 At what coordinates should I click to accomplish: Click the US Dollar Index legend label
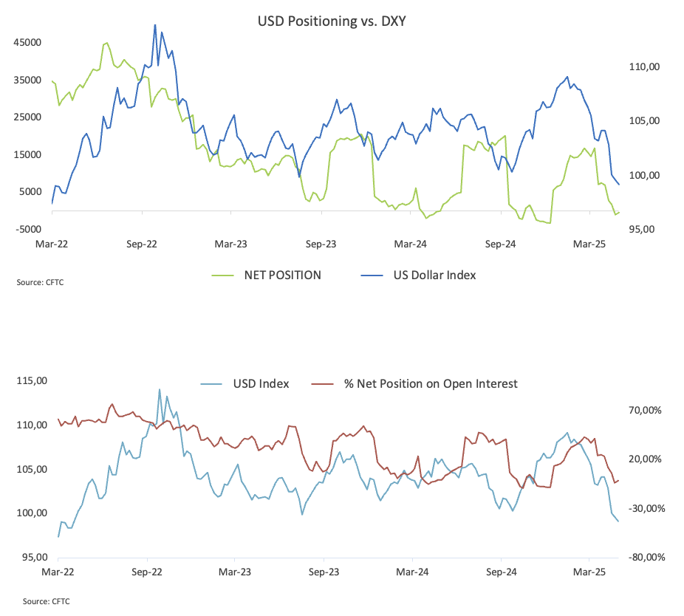[x=434, y=276]
